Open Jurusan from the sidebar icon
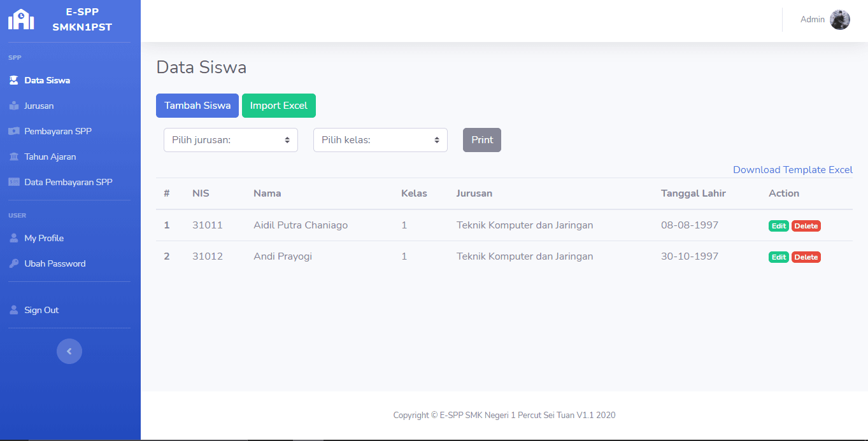Screen dimensions: 868x441 pyautogui.click(x=14, y=105)
